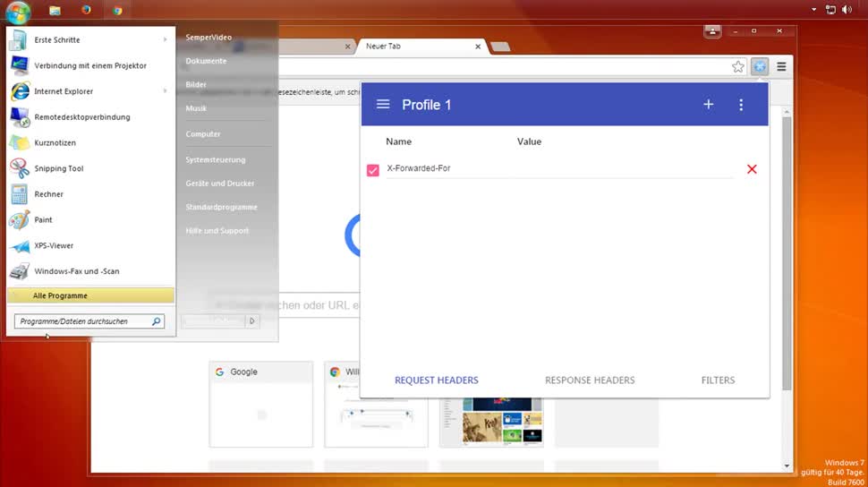Switch to the Response Headers tab
868x487 pixels.
590,380
